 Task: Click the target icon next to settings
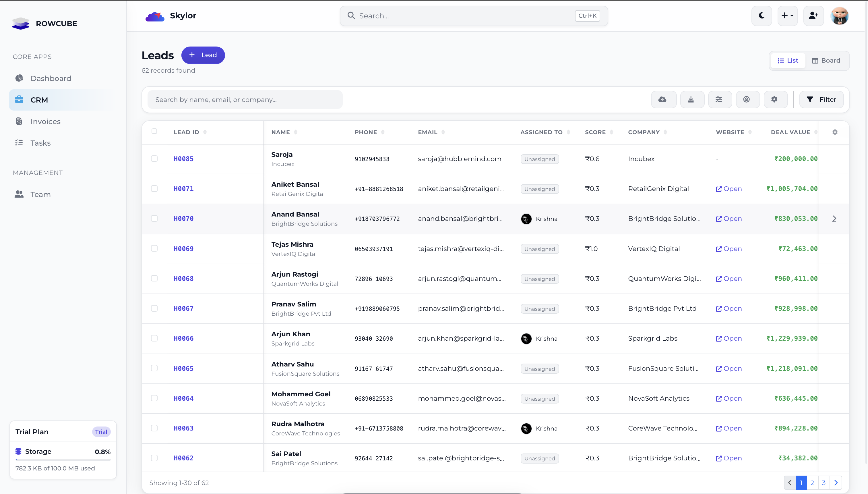747,99
